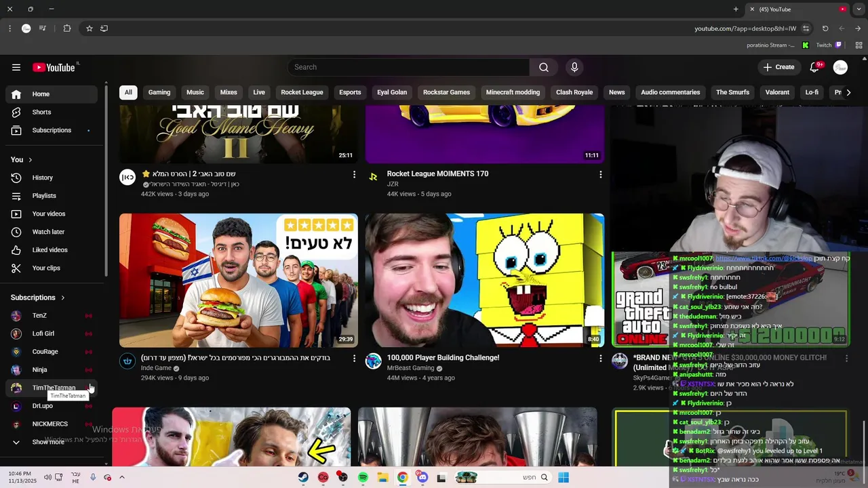Open browser media controls icon
Viewport: 868px width, 488px height.
(43, 28)
